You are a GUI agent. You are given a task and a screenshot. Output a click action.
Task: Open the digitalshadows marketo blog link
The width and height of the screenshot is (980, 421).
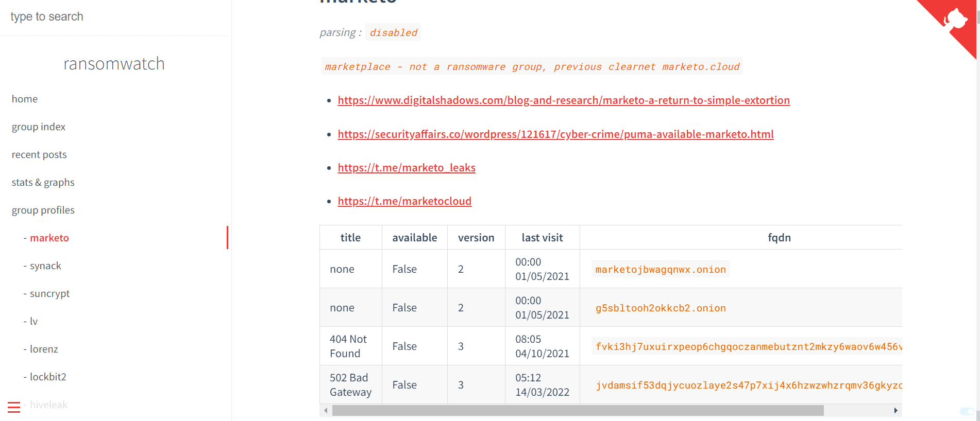point(564,100)
